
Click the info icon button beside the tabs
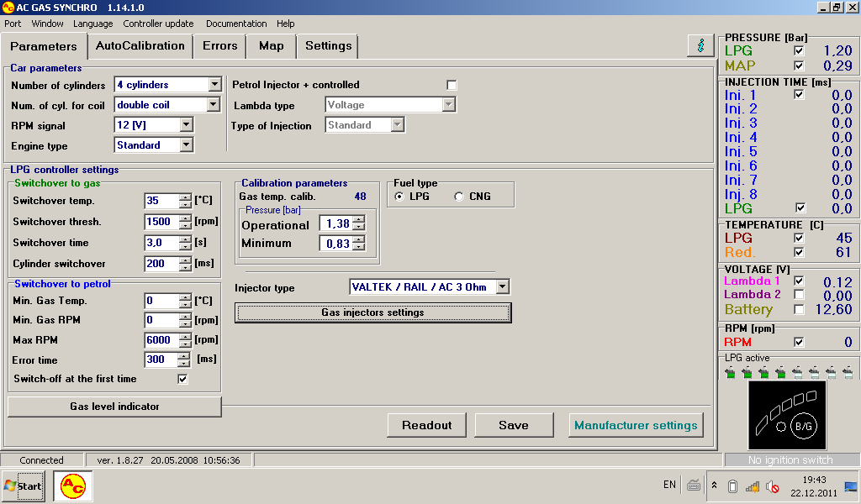[700, 45]
